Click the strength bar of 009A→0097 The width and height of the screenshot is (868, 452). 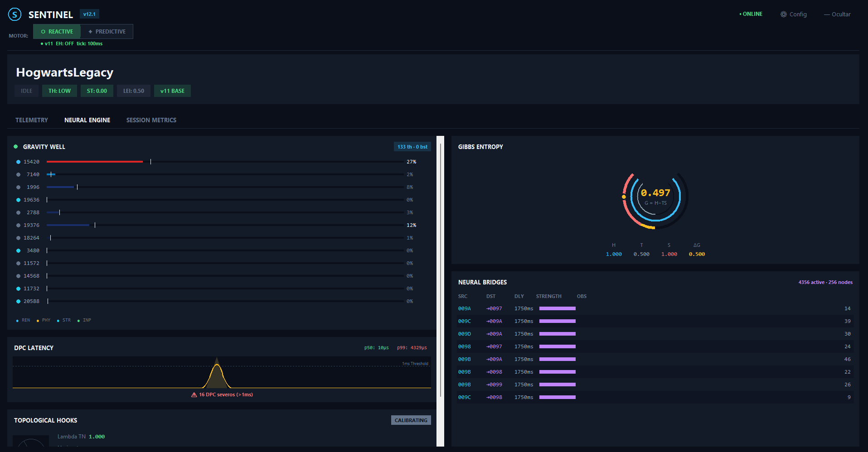click(558, 308)
